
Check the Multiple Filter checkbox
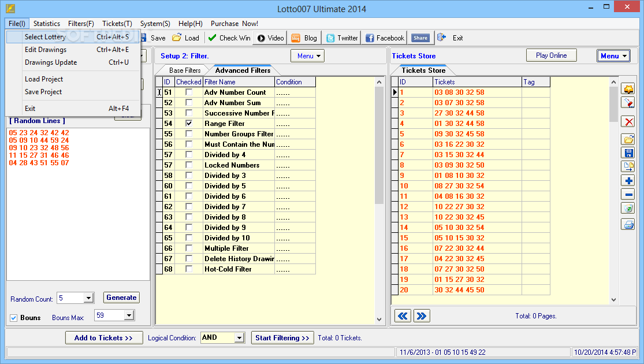click(x=189, y=248)
